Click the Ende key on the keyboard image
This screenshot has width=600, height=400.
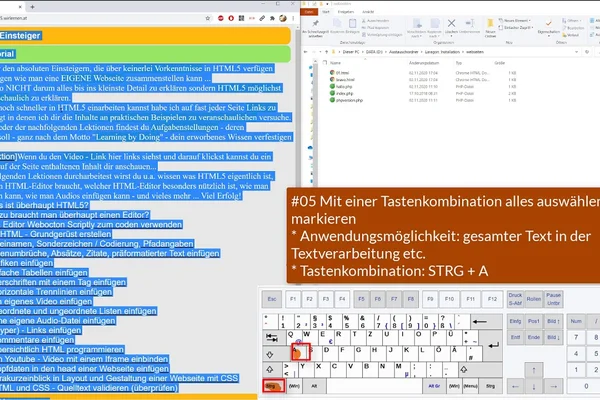(533, 338)
